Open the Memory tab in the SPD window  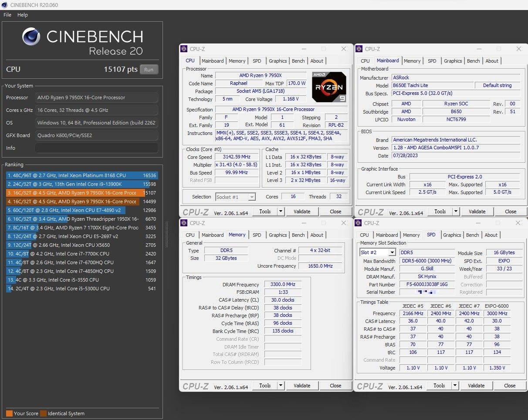click(411, 235)
